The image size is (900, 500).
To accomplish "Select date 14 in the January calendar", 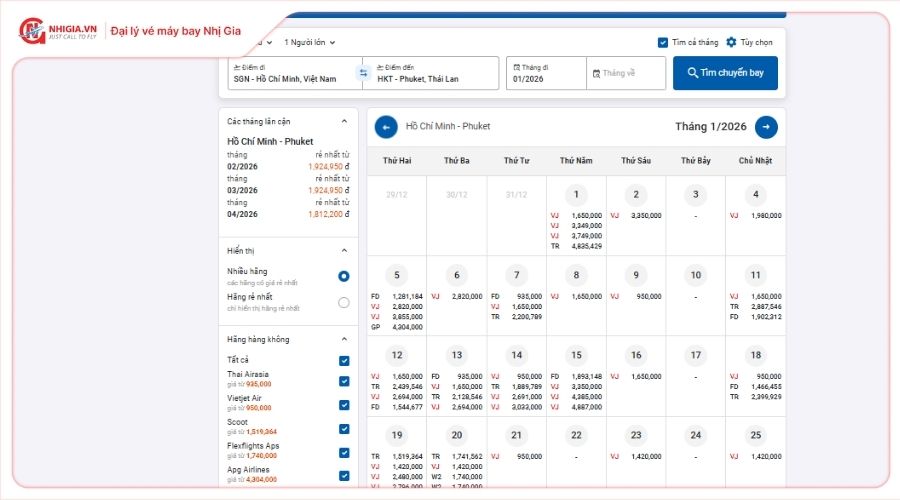I will (516, 355).
